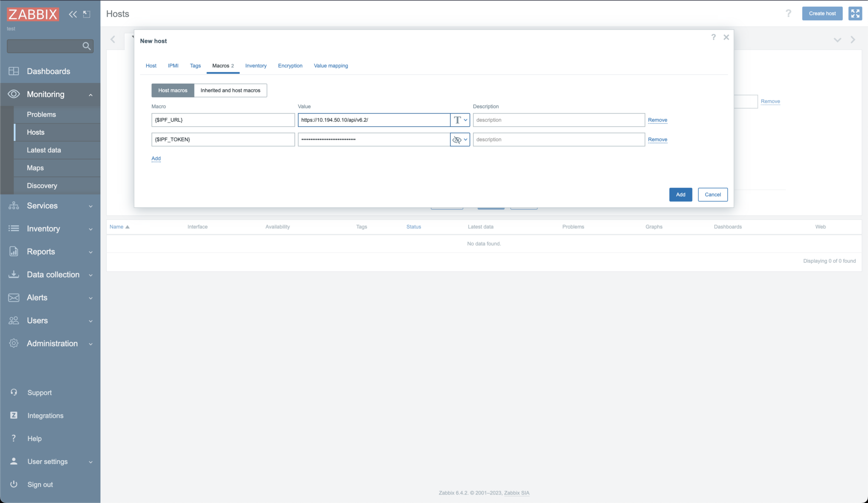Click the fullscreen icon at top right

855,14
